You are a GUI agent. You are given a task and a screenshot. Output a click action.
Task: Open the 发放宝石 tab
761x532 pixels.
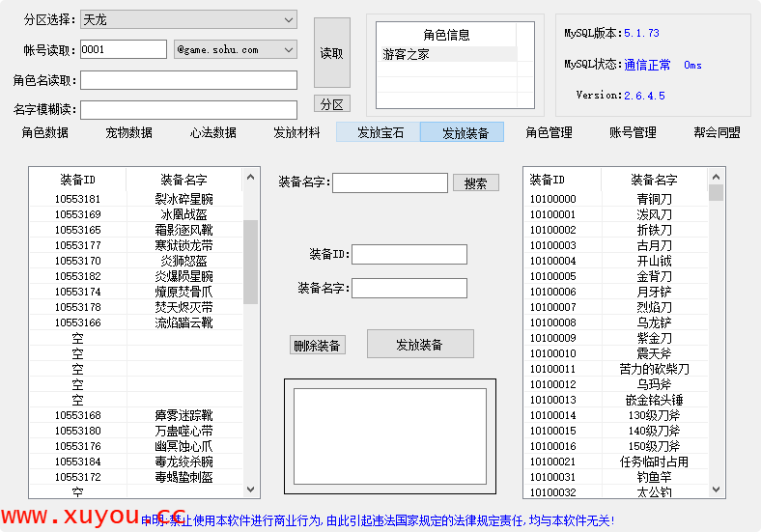379,132
